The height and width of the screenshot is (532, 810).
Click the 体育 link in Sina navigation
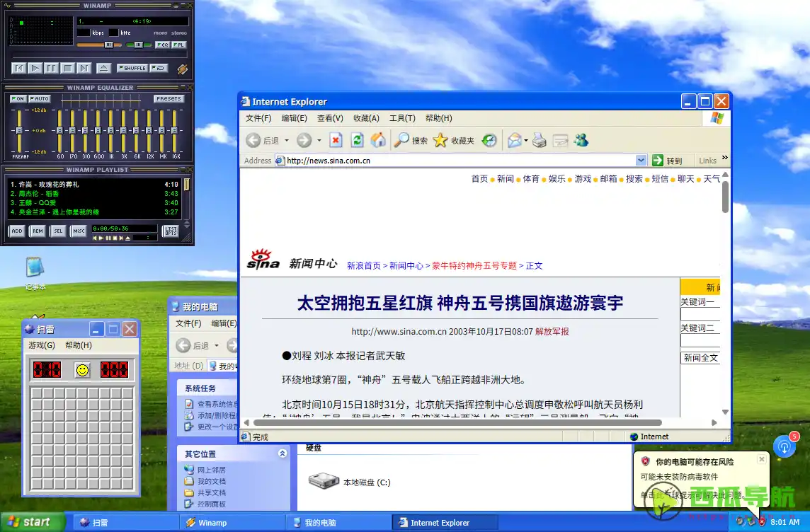pos(530,178)
